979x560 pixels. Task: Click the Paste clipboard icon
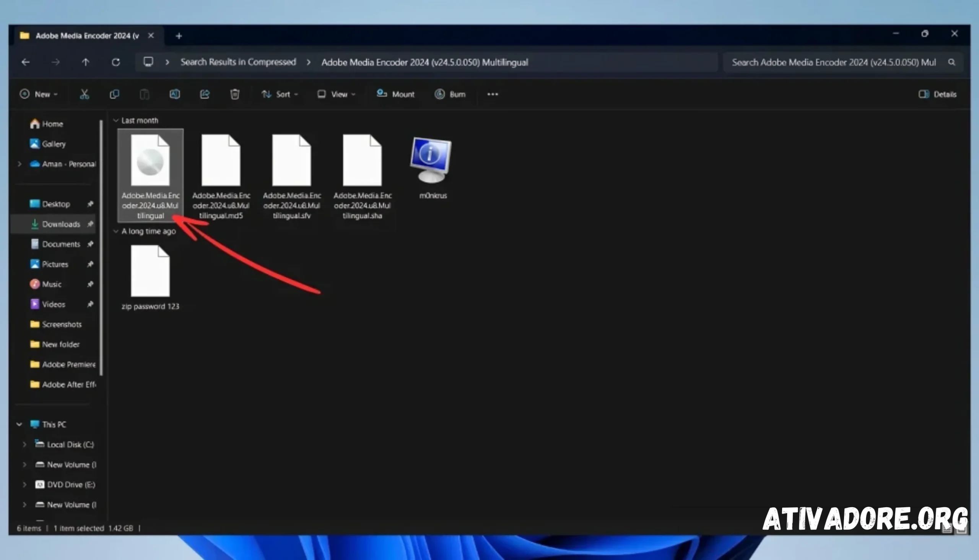[x=144, y=94]
